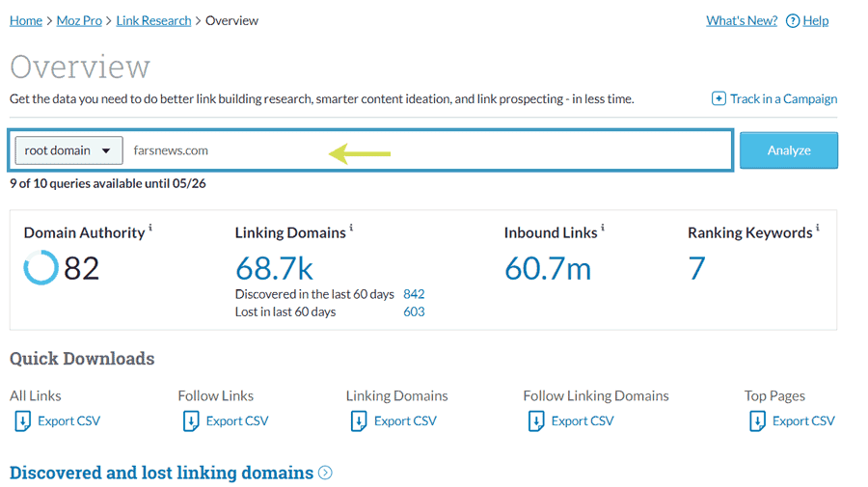This screenshot has height=487, width=868.
Task: Click the 603 lost domains number
Action: [x=414, y=311]
